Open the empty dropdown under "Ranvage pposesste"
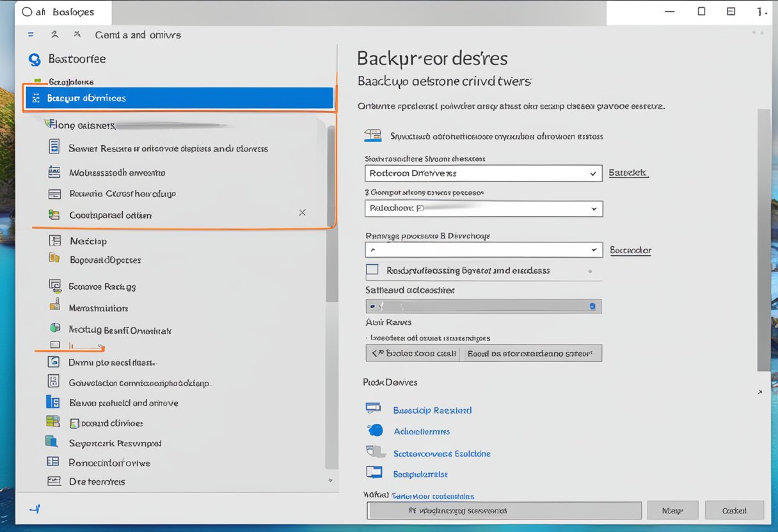The width and height of the screenshot is (778, 532). (484, 250)
